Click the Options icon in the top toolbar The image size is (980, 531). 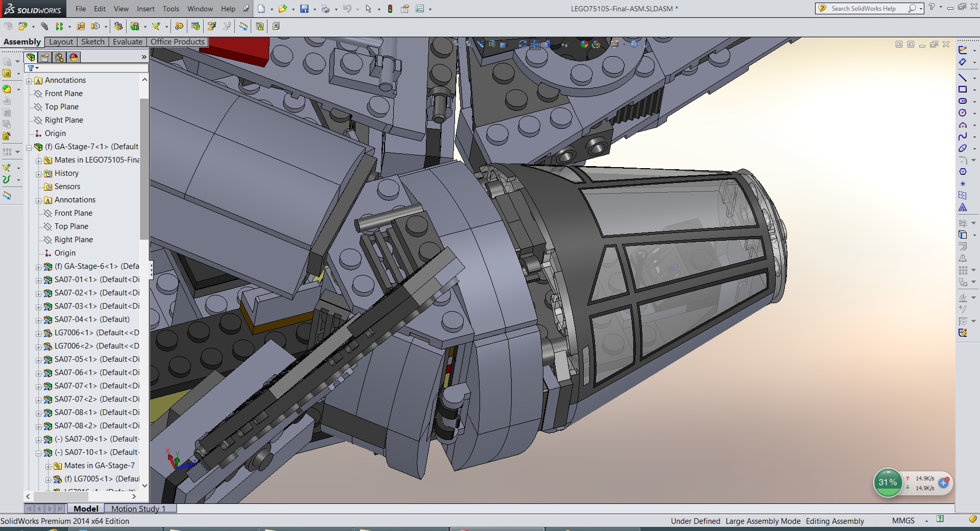(x=420, y=9)
